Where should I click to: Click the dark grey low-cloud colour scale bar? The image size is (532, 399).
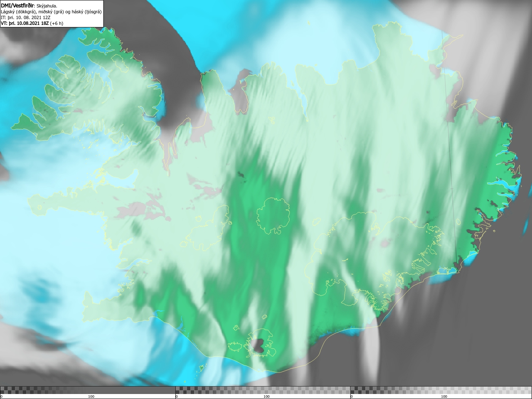[88, 390]
